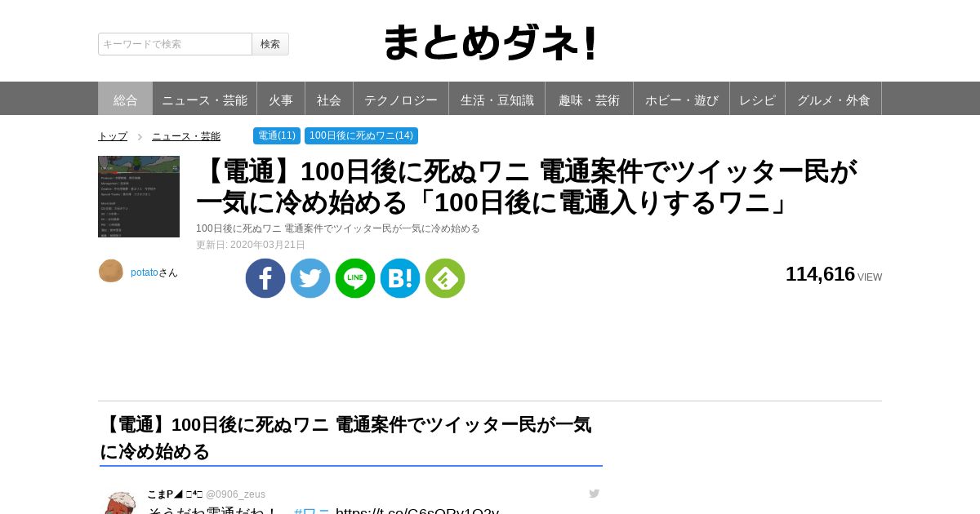The image size is (980, 514).
Task: Open ホビー・遊び category tab
Action: pyautogui.click(x=682, y=99)
